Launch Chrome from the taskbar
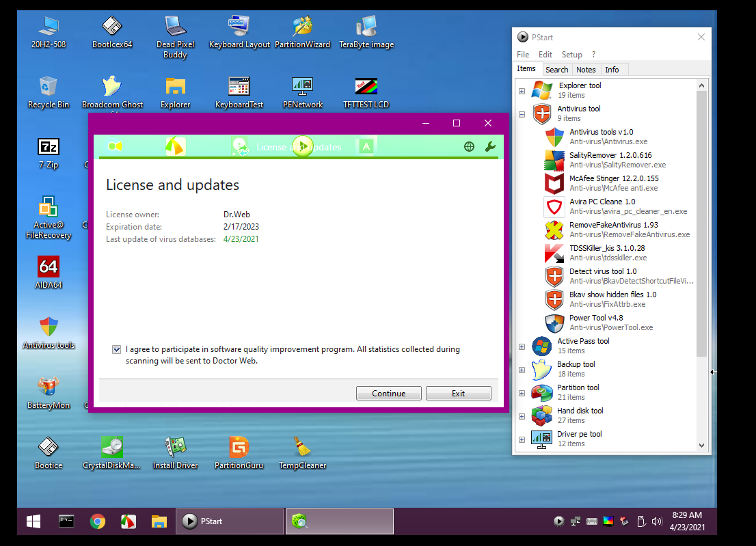 tap(97, 521)
